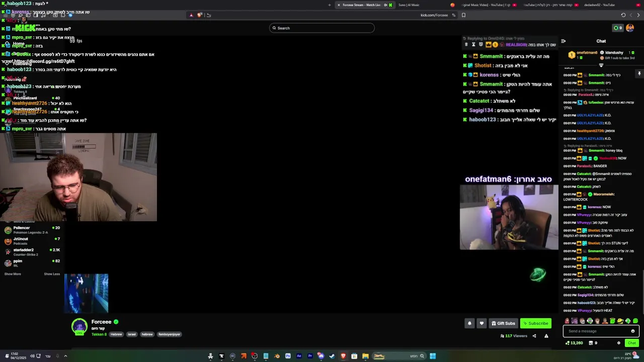644x362 pixels.
Task: Reload the page in the browser
Action: [x=623, y=15]
